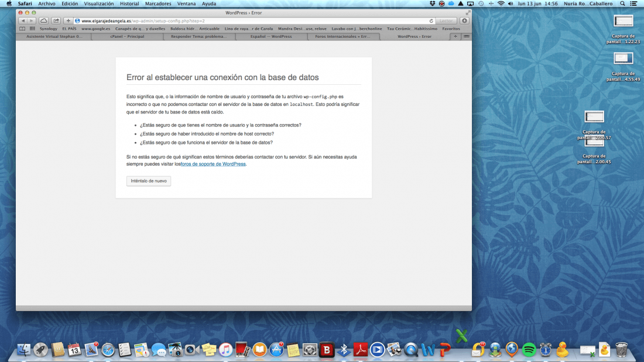
Task: Open EL PAÍS bookmark
Action: pyautogui.click(x=70, y=29)
